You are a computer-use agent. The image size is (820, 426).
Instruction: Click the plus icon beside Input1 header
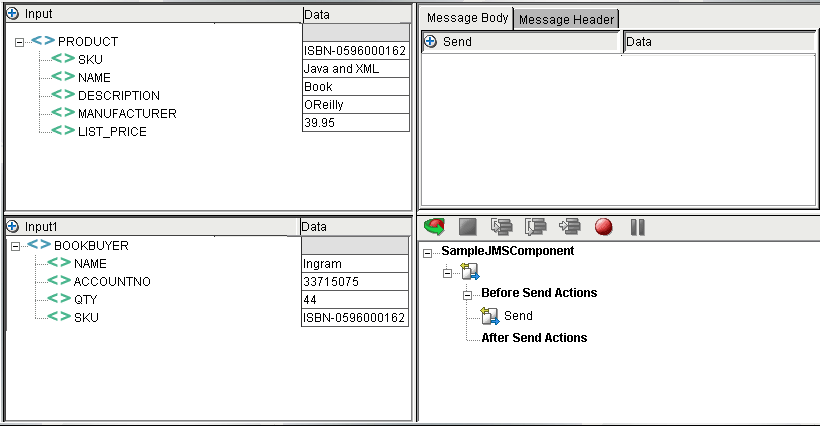pyautogui.click(x=13, y=226)
